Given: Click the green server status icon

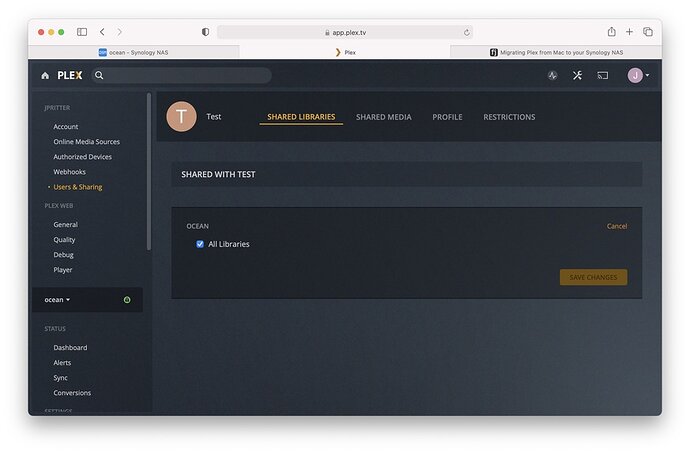Looking at the screenshot, I should coord(127,300).
